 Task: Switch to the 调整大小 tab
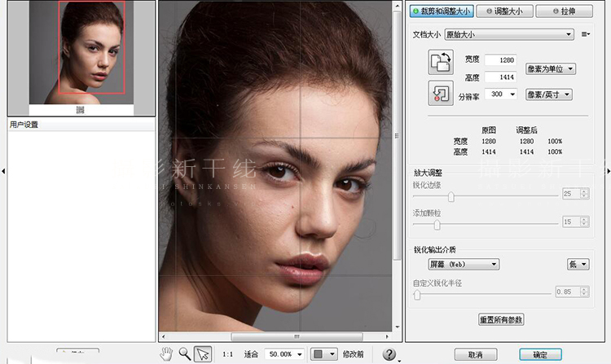click(x=504, y=11)
